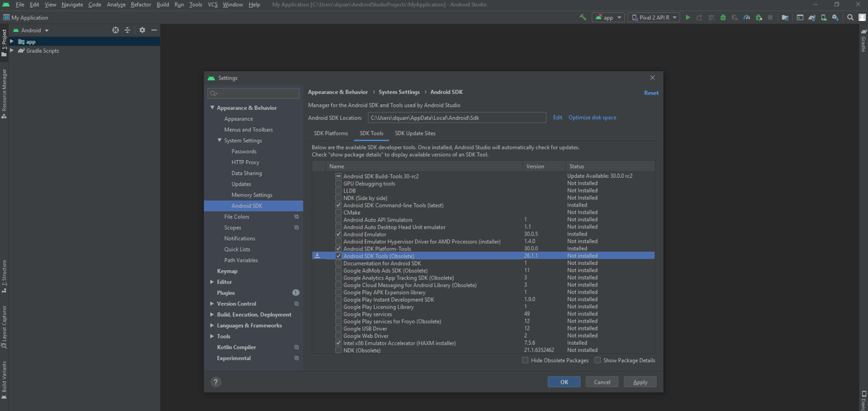868x411 pixels.
Task: Expand the Editor settings section
Action: coord(212,282)
